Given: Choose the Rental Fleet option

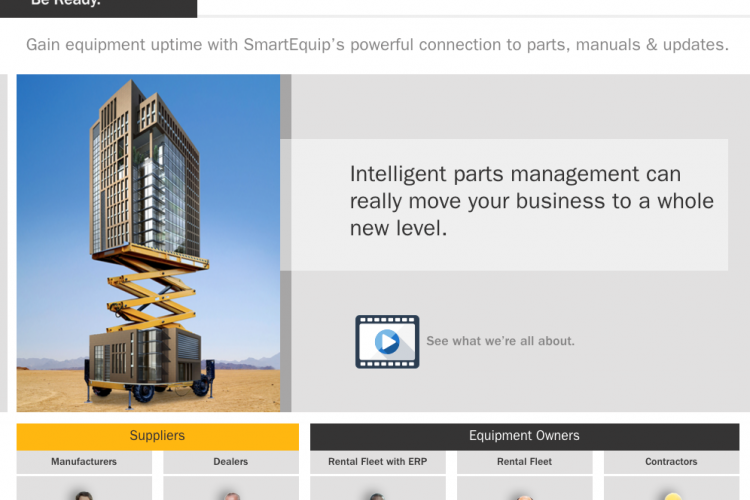Looking at the screenshot, I should coord(524,462).
